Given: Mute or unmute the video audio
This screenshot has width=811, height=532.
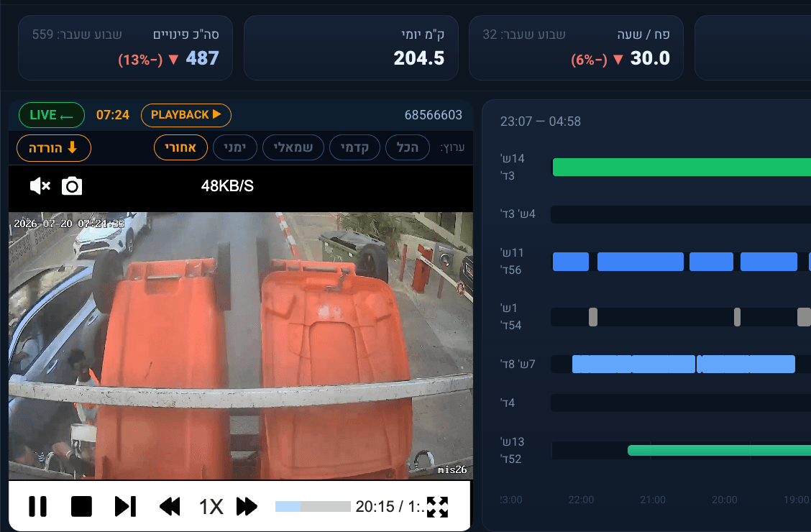Looking at the screenshot, I should 40,186.
